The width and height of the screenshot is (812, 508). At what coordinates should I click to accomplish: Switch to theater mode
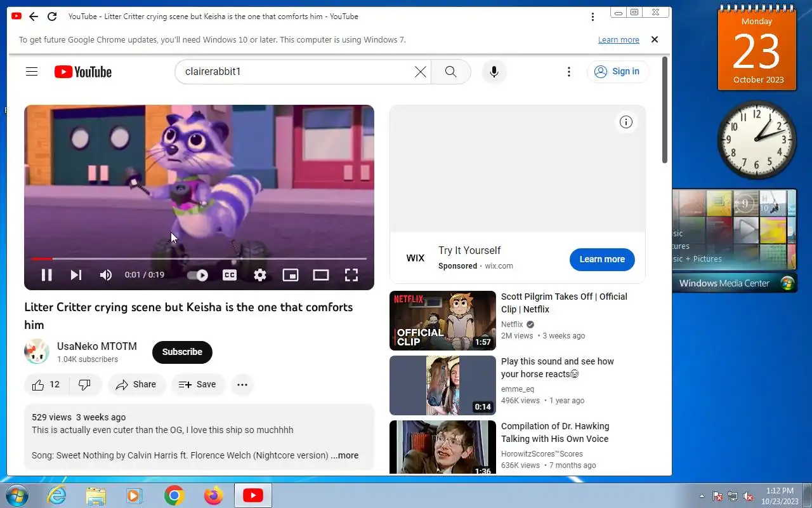(x=321, y=275)
